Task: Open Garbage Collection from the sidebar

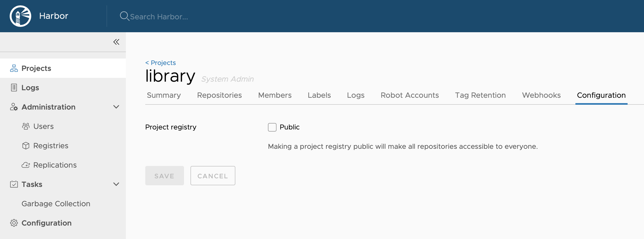Action: [56, 204]
